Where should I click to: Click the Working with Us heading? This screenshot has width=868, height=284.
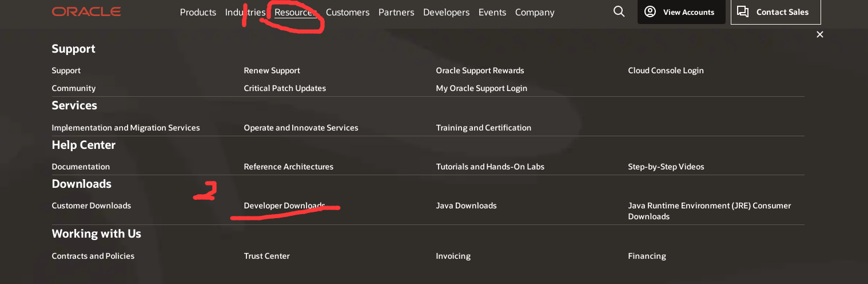pos(97,234)
